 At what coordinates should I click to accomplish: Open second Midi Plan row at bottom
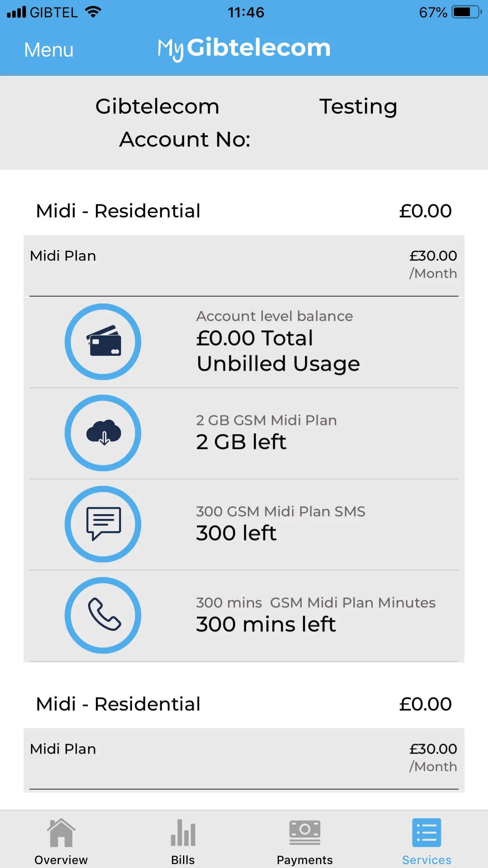coord(244,758)
